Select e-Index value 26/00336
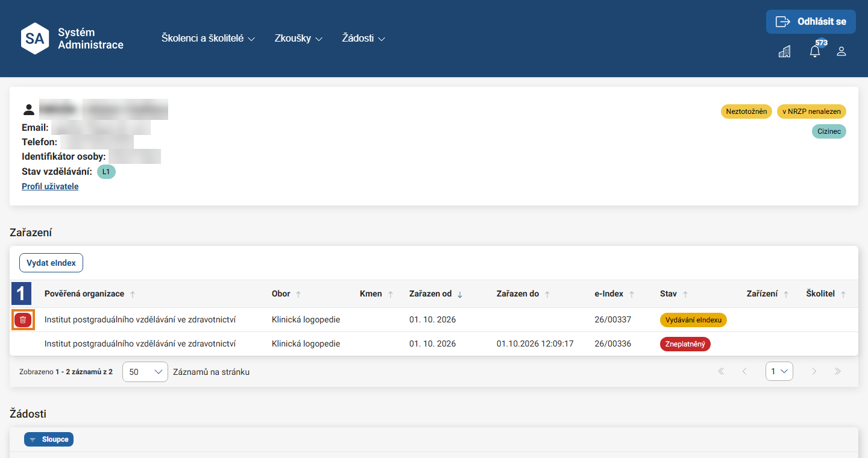 tap(612, 343)
